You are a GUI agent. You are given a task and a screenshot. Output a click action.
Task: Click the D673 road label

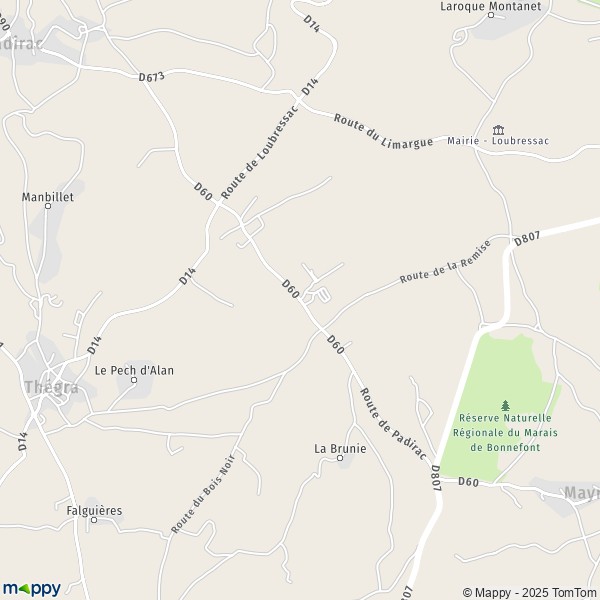pyautogui.click(x=152, y=77)
